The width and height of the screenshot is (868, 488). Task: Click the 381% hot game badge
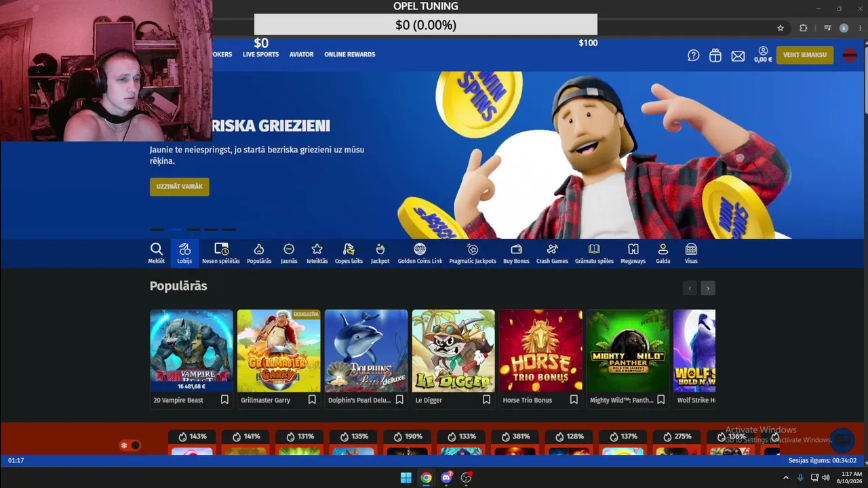pos(517,436)
